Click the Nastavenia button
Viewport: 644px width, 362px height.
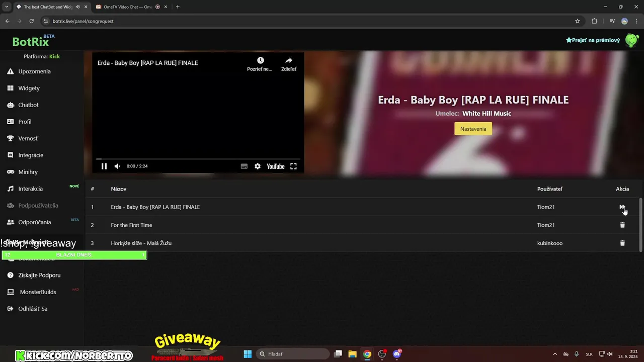[x=473, y=129]
